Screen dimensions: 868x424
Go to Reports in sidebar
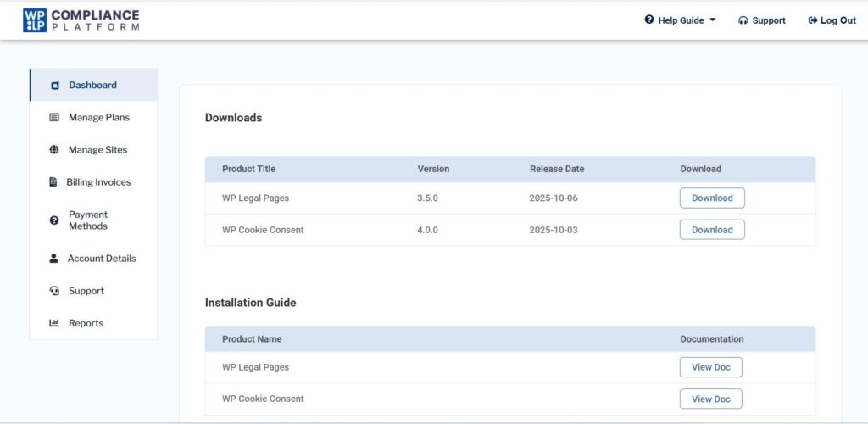click(x=93, y=323)
